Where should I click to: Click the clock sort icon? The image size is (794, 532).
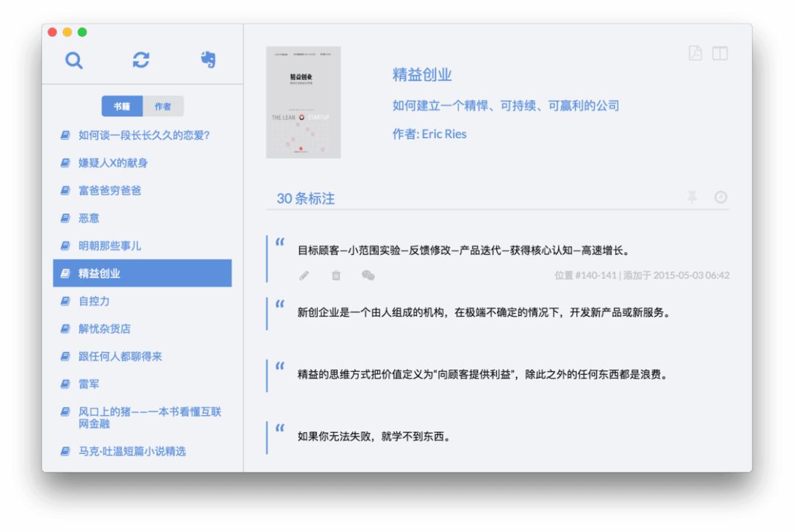720,197
